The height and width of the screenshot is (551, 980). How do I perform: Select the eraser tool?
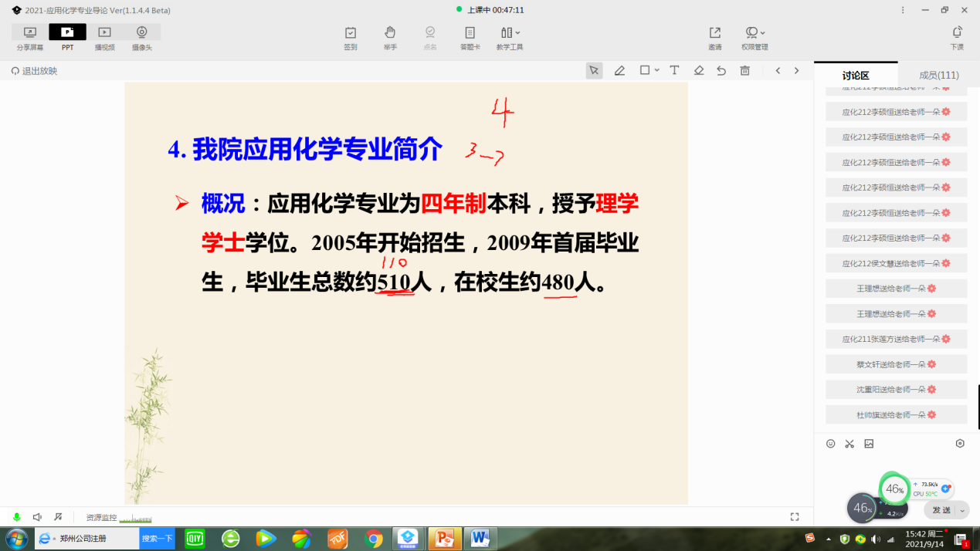tap(699, 70)
